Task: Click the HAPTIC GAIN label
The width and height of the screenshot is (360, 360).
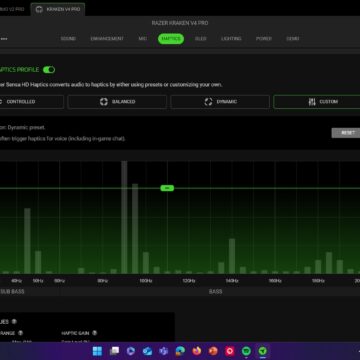Action: tap(75, 333)
